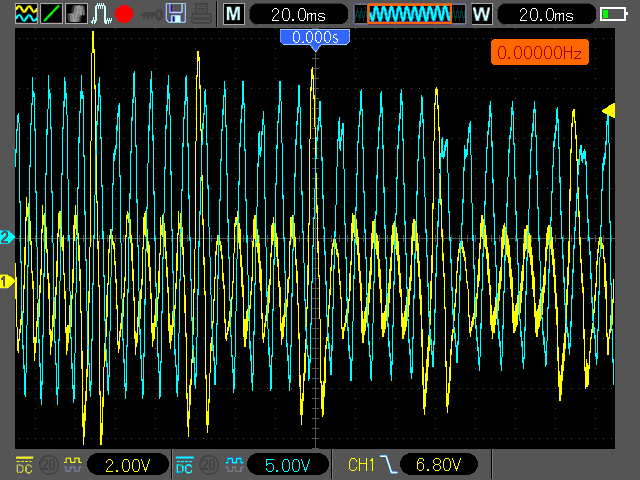This screenshot has width=640, height=480.
Task: Click the window 20.0ms timebase value
Action: tap(546, 15)
